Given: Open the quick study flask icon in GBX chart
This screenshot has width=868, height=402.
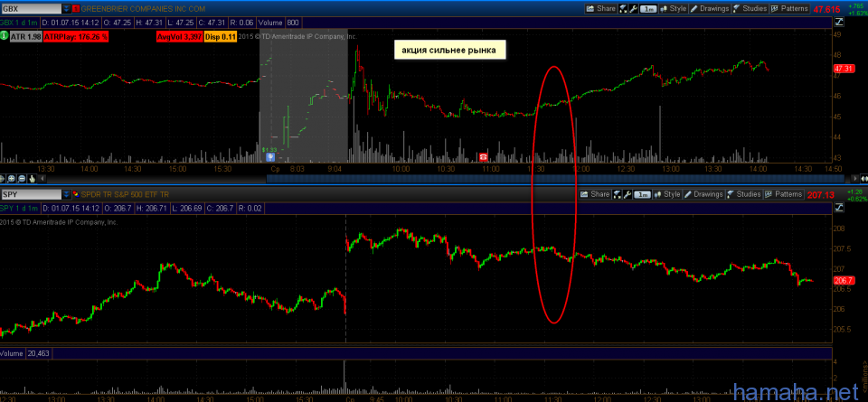Looking at the screenshot, I should click(x=623, y=9).
